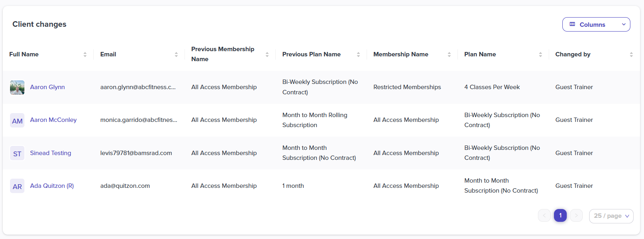Open the Columns dropdown
The width and height of the screenshot is (644, 239).
[596, 24]
